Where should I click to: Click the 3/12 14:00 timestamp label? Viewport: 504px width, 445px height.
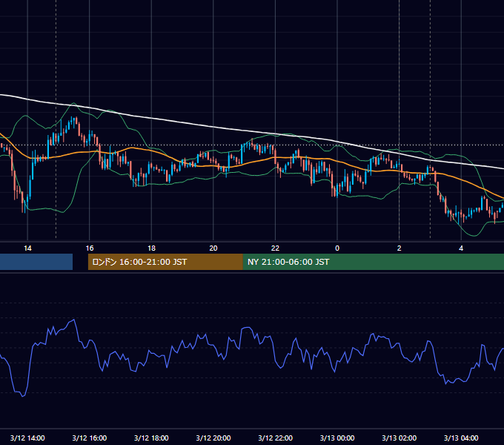pyautogui.click(x=27, y=438)
